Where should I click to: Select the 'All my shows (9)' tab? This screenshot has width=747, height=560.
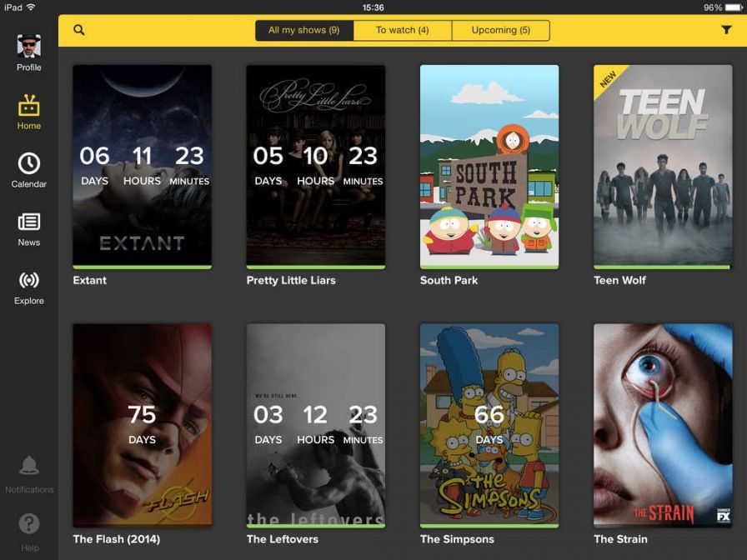point(303,30)
